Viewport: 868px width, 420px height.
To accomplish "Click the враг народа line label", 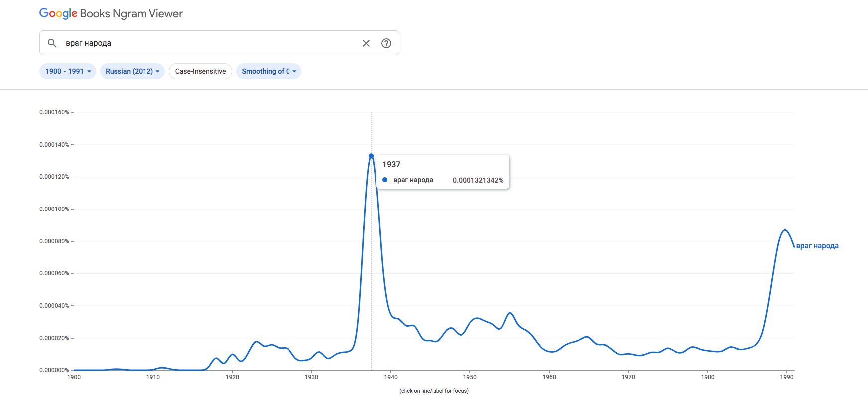I will coord(817,246).
